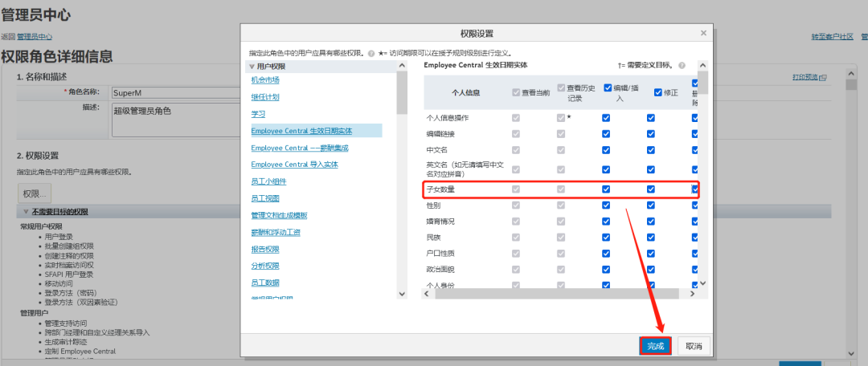Screen dimensions: 868x366
Task: Open the 报告权限 category
Action: (265, 249)
